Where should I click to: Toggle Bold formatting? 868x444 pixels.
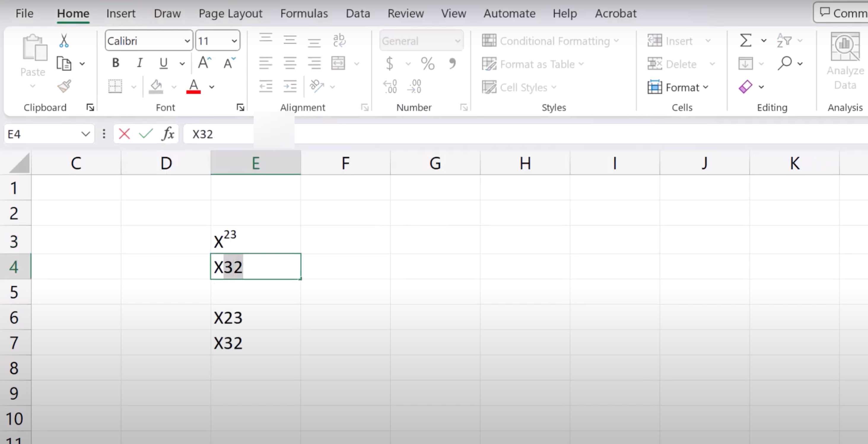(116, 63)
